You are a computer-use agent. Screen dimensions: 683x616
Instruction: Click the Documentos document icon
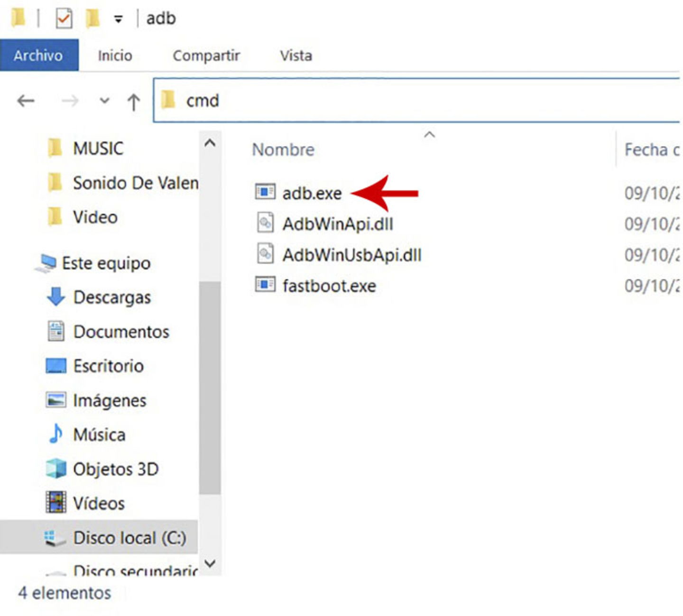[x=55, y=331]
